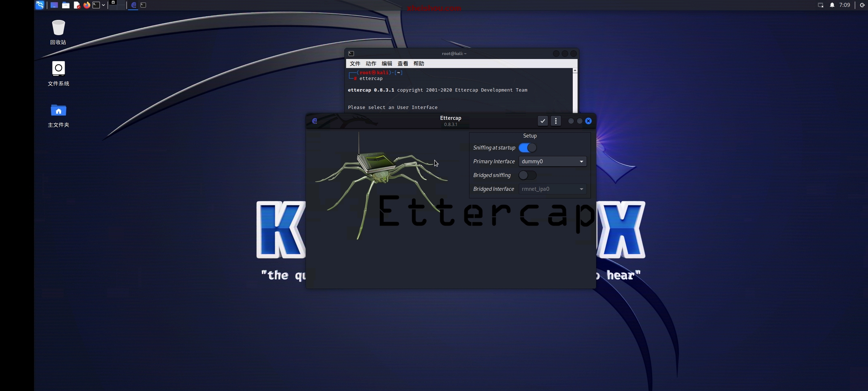
Task: Open the Kali applications menu
Action: [40, 5]
